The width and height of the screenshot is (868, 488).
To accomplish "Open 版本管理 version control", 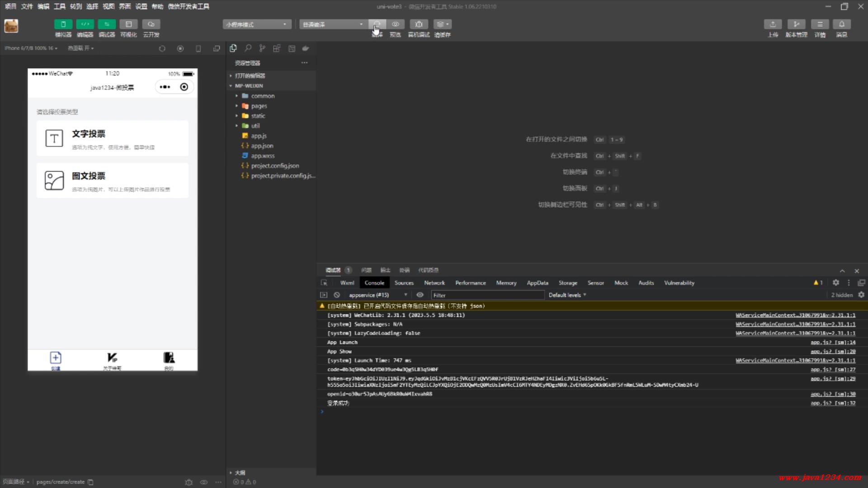I will tap(797, 24).
